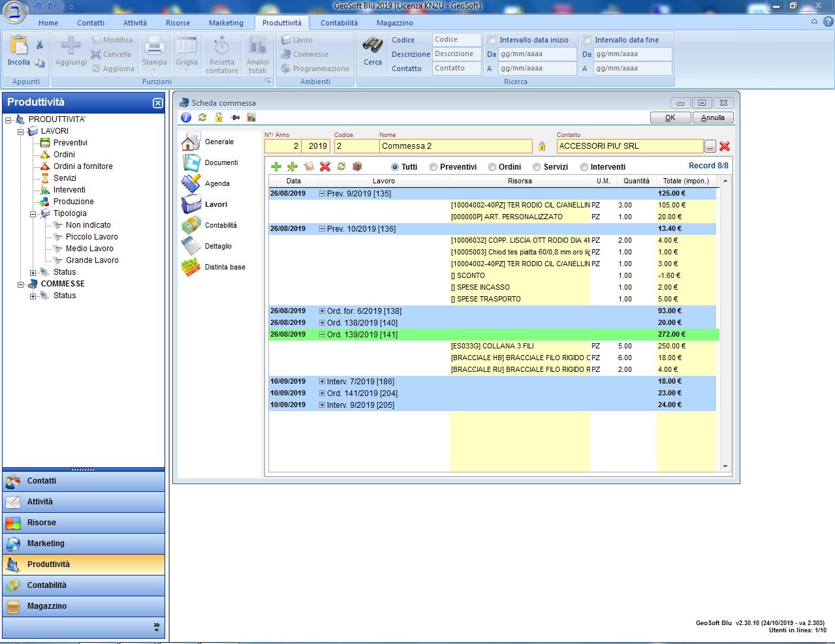The width and height of the screenshot is (835, 644).
Task: Collapse the Prev. 9/2019 [135] row
Action: [x=322, y=194]
